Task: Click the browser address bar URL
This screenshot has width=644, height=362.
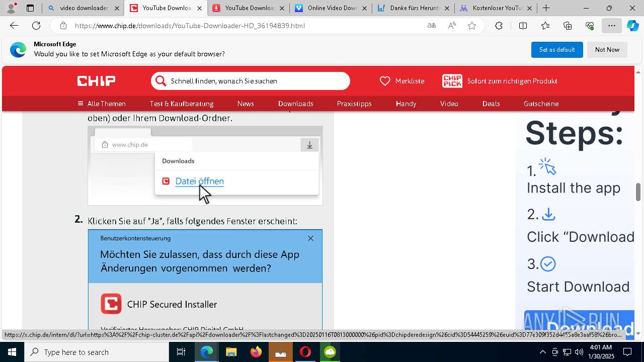Action: pos(190,26)
